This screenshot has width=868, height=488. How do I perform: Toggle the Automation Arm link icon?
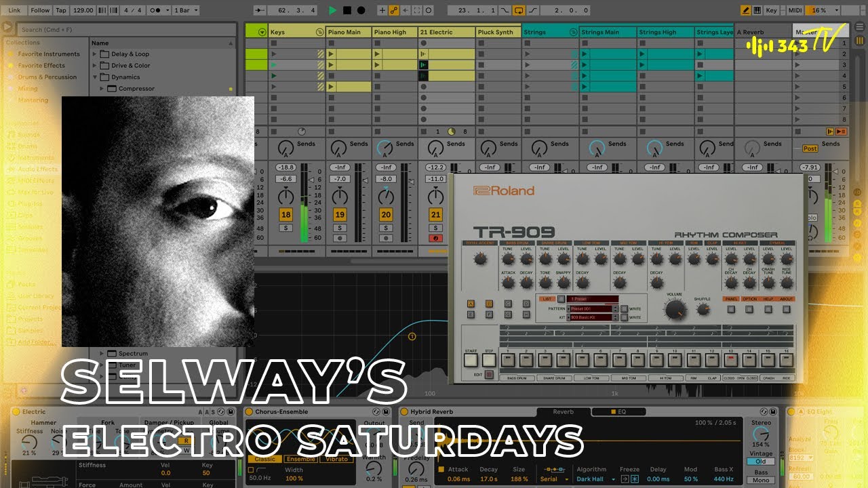(x=394, y=10)
